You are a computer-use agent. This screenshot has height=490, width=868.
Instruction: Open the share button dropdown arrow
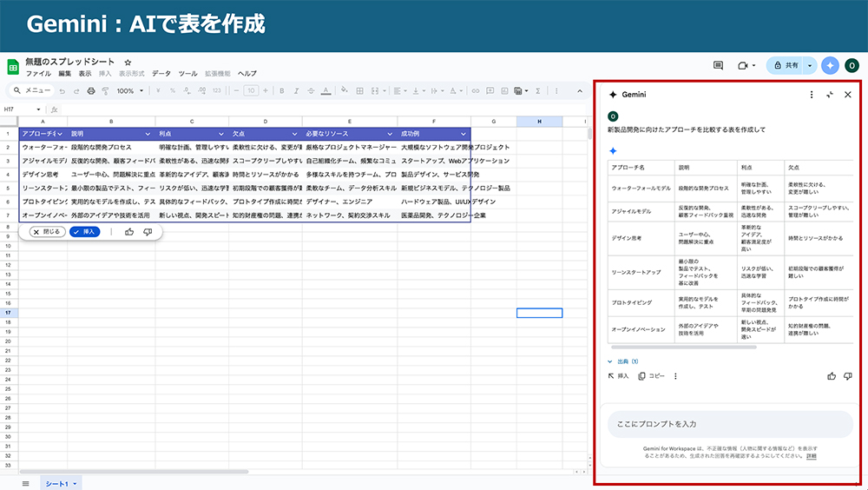click(x=810, y=65)
